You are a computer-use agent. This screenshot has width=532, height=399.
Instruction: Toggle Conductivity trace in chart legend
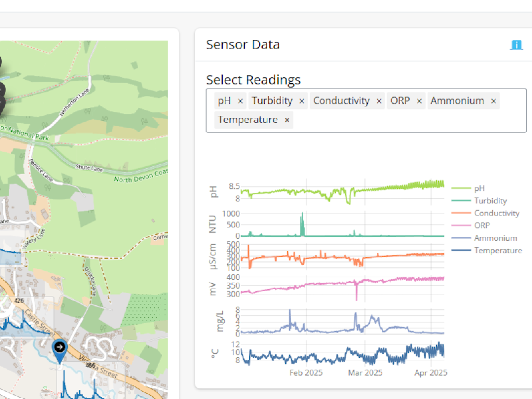point(496,213)
